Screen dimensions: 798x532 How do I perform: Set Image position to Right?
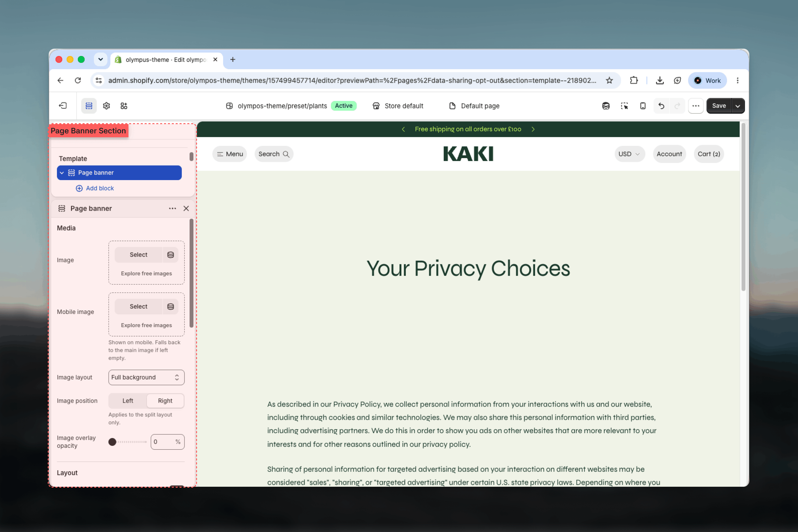(x=165, y=401)
